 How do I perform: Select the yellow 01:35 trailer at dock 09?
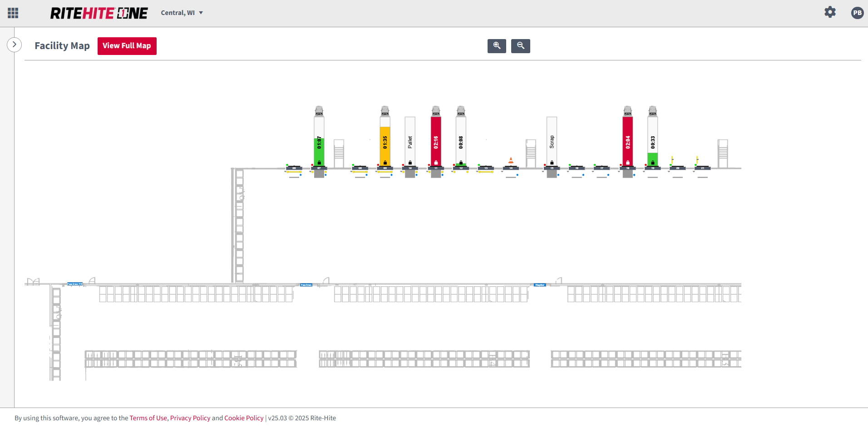tap(385, 143)
